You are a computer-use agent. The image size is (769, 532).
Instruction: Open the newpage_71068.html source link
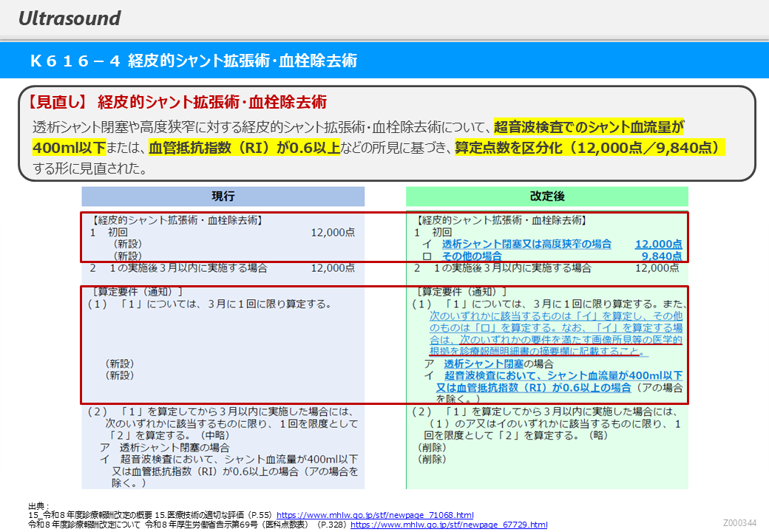(x=375, y=515)
